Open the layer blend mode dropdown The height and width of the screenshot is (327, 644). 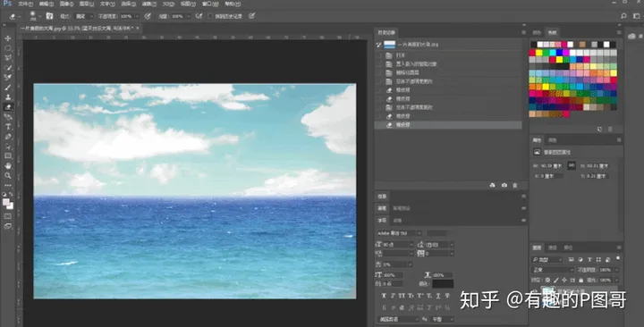553,270
